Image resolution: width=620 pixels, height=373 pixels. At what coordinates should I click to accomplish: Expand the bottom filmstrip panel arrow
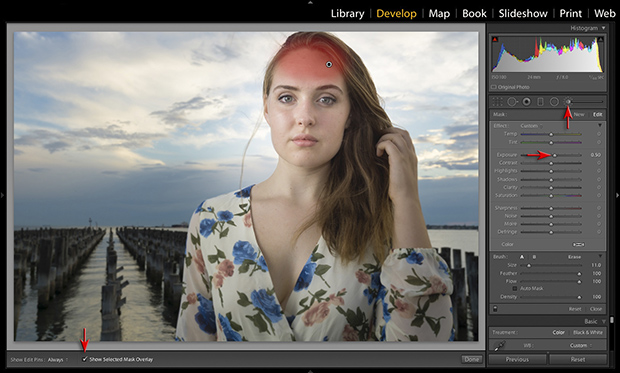coord(310,371)
